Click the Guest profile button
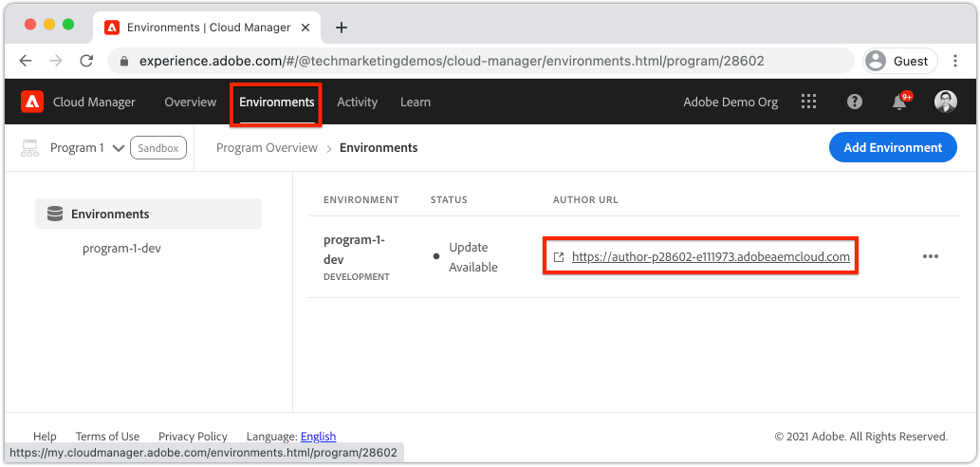 click(900, 62)
